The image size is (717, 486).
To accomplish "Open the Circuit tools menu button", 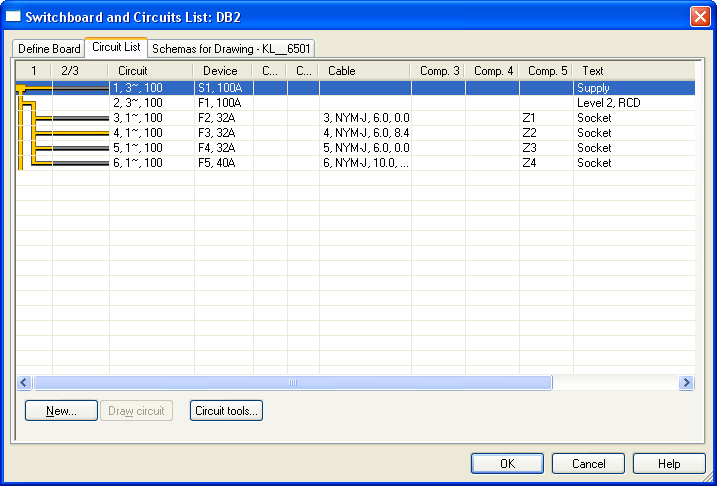I will pos(226,410).
